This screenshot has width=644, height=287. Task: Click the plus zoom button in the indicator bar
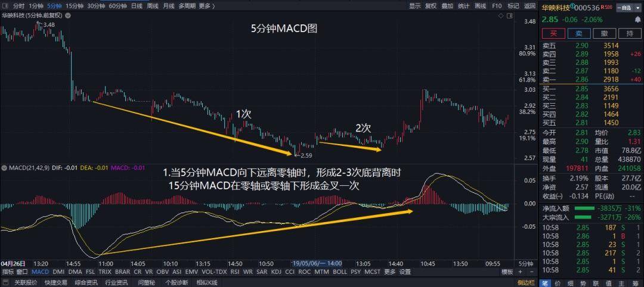pos(521,272)
